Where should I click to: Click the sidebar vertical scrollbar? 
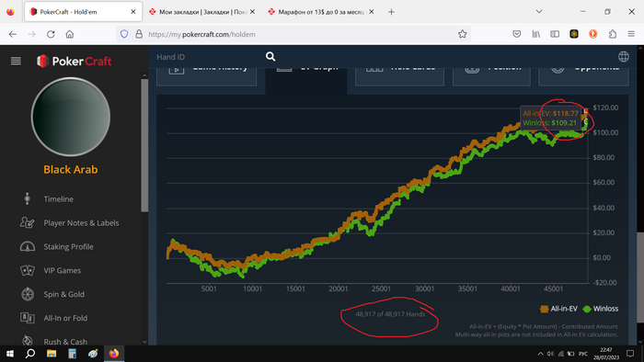point(144,145)
